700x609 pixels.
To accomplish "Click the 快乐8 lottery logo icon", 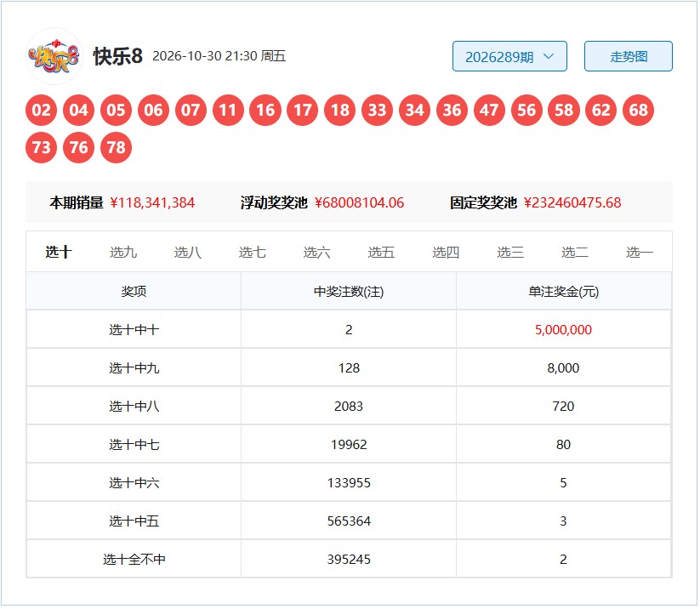I will [54, 56].
